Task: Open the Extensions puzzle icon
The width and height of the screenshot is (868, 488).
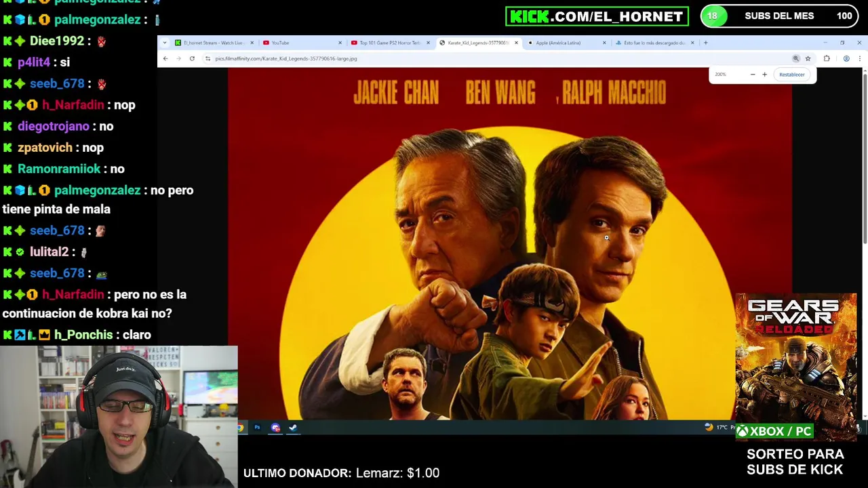Action: click(827, 58)
